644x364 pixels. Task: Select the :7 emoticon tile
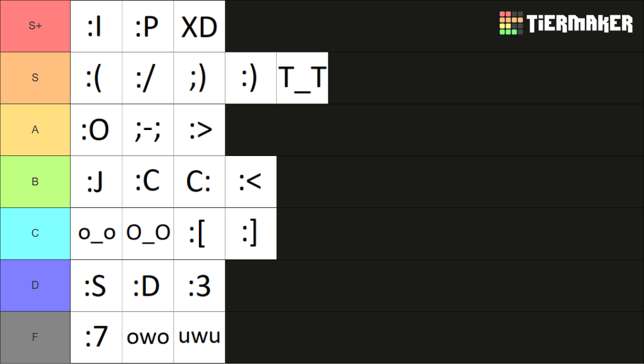pyautogui.click(x=96, y=337)
